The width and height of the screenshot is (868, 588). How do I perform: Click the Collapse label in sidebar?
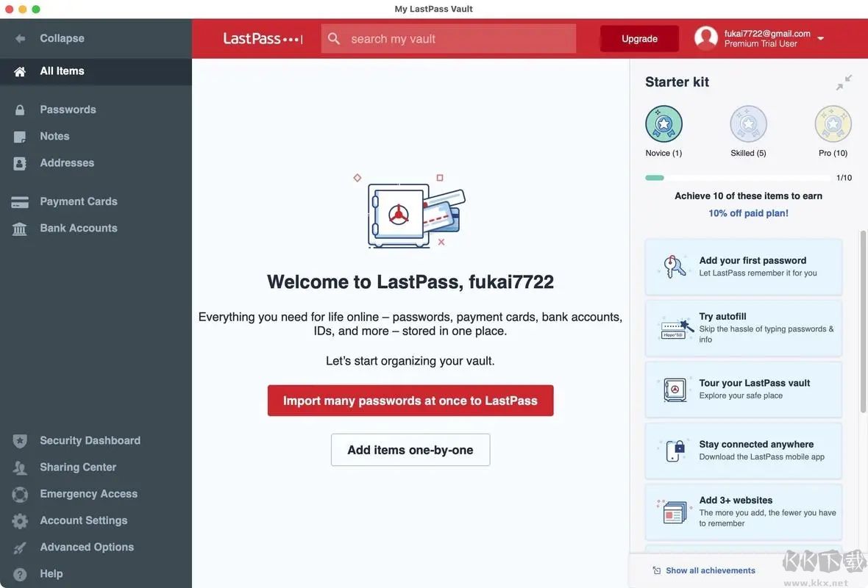[x=62, y=38]
